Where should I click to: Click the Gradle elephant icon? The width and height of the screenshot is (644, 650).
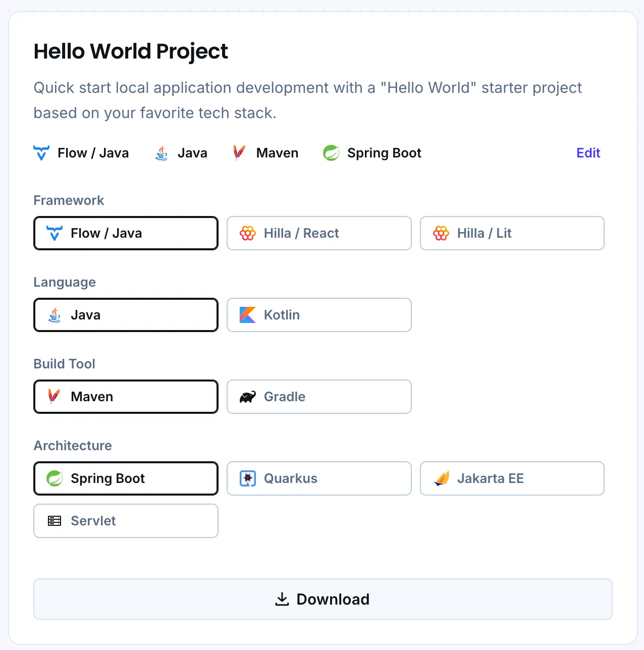[247, 397]
